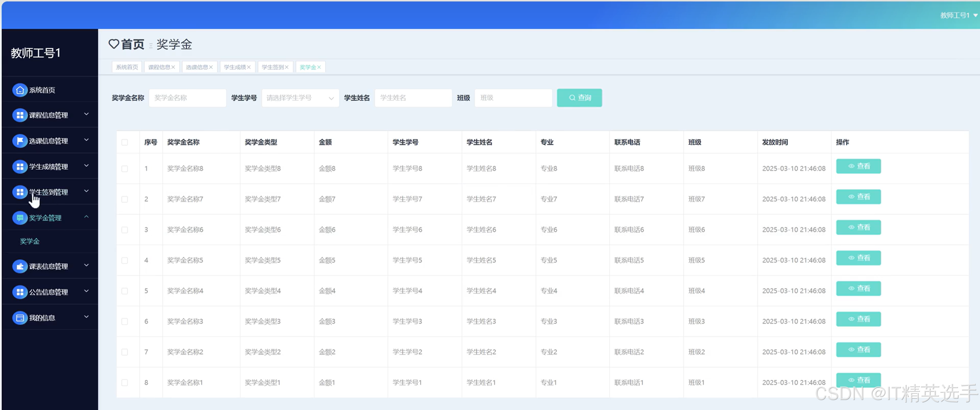Screen dimensions: 980x410
Task: Click the 奖学金管理 chat bubble icon
Action: (x=20, y=218)
